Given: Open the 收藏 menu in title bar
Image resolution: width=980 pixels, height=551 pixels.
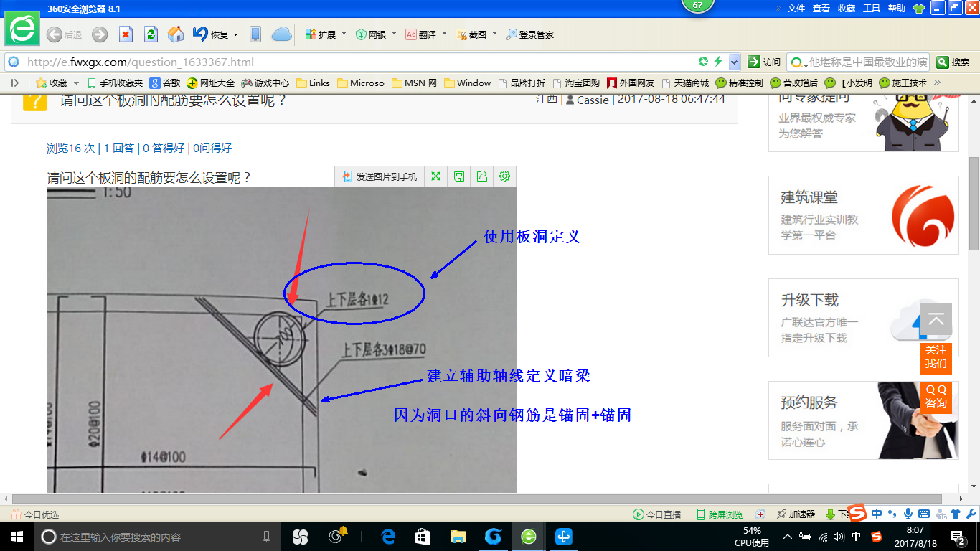Looking at the screenshot, I should tap(847, 9).
